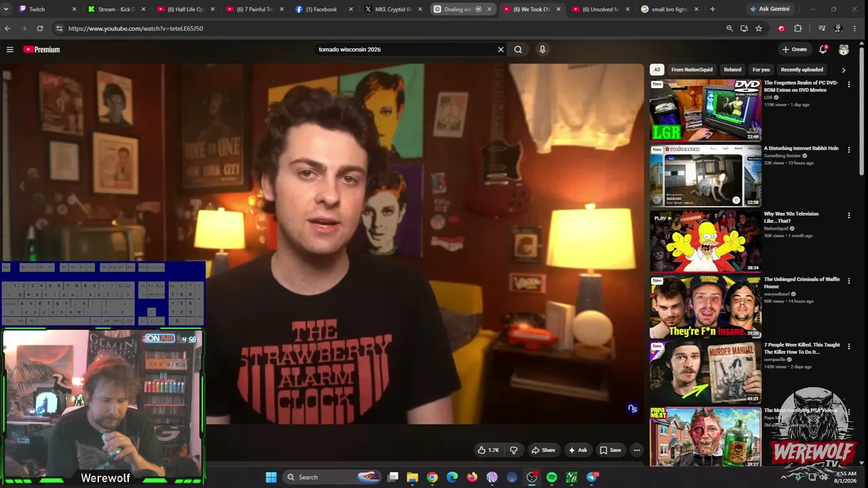
Task: Switch to the Stream - Kick tab
Action: (x=115, y=9)
